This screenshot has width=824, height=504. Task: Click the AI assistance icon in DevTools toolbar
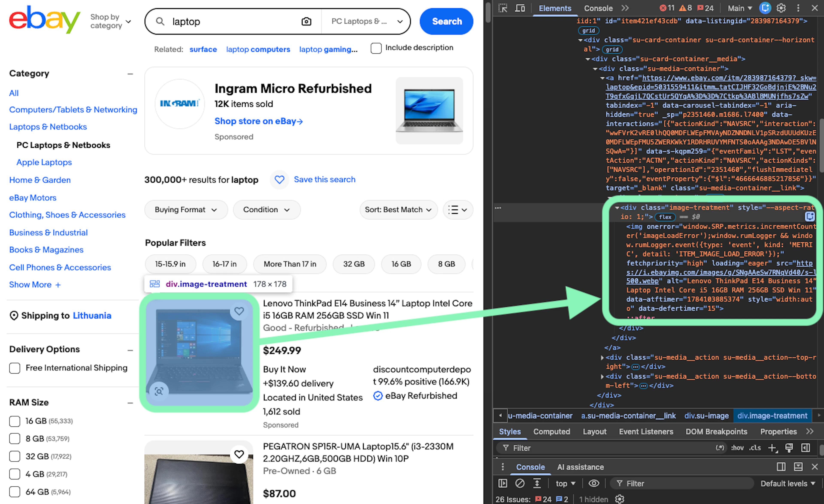click(x=765, y=8)
